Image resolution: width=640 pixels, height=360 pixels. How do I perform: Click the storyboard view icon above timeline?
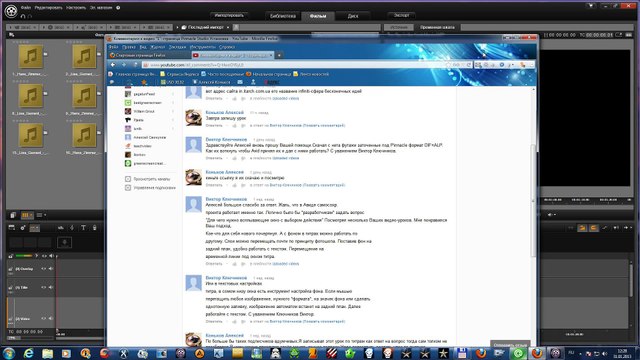click(x=13, y=215)
